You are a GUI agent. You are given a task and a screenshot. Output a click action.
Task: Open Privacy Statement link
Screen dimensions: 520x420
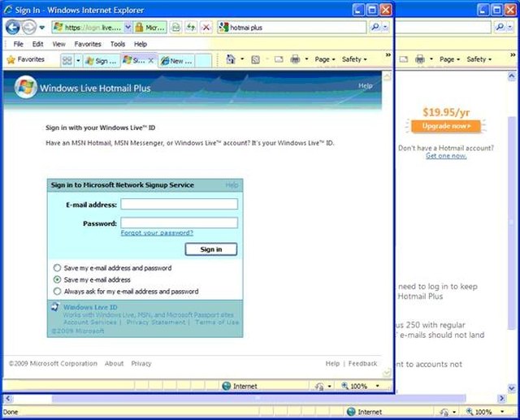point(156,323)
